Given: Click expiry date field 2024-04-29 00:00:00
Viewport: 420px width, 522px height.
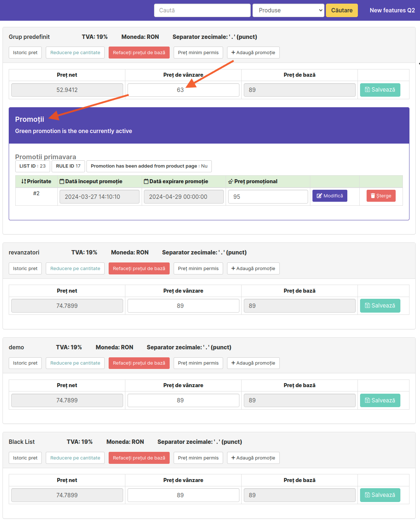Looking at the screenshot, I should 184,197.
